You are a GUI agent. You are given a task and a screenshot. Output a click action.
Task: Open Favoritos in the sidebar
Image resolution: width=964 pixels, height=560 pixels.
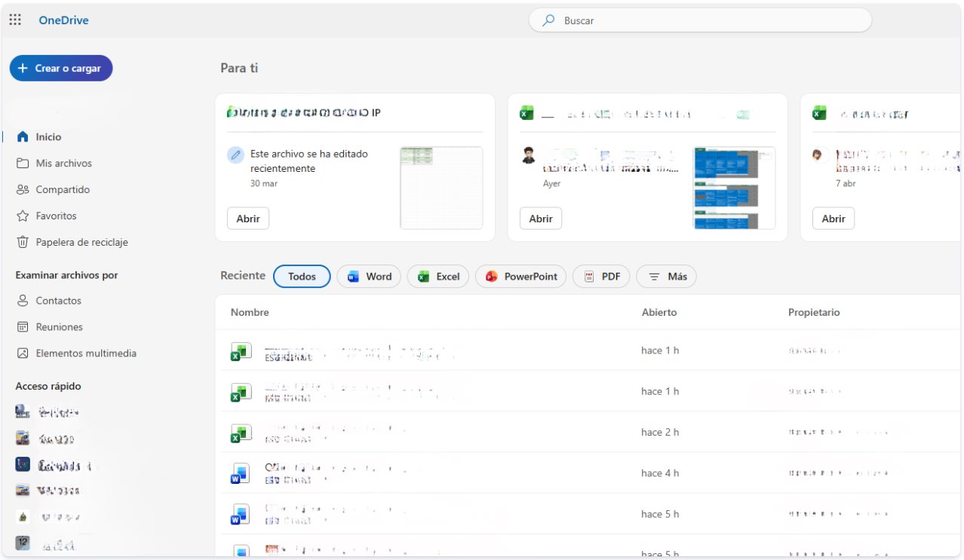(x=56, y=216)
